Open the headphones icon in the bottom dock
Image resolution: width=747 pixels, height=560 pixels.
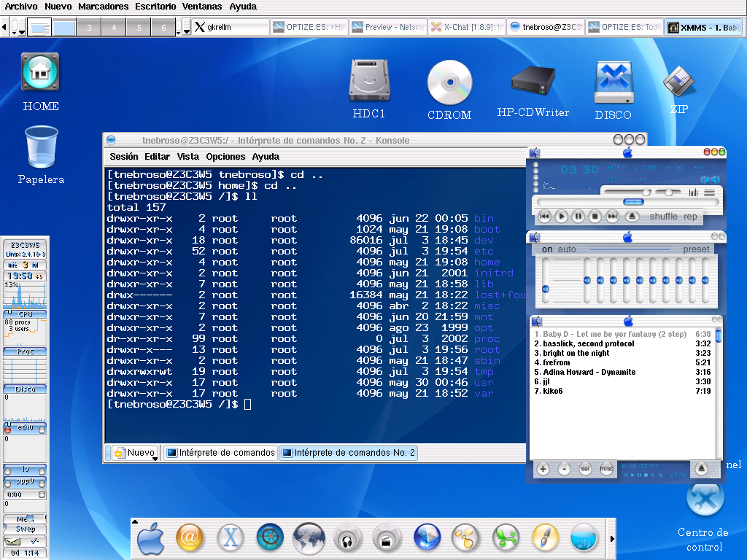point(348,537)
